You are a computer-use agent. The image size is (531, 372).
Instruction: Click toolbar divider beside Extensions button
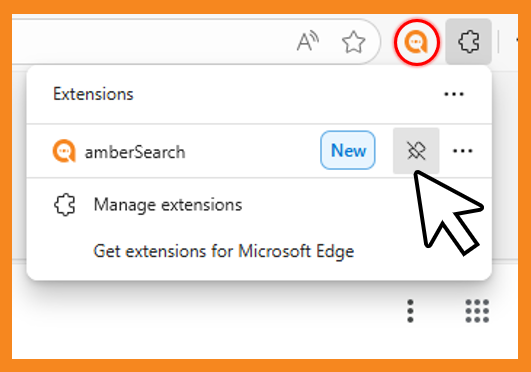[498, 42]
